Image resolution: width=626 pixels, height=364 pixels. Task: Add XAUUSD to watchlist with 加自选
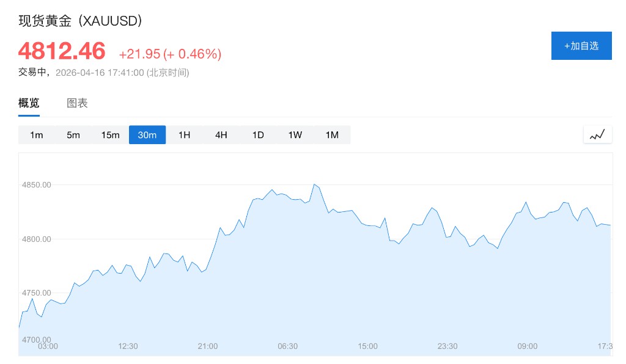(581, 46)
